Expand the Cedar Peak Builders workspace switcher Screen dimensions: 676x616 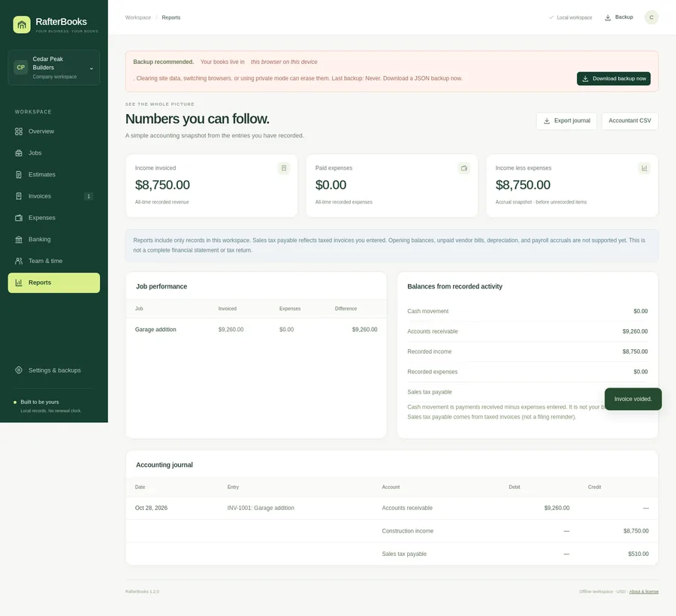[x=54, y=68]
